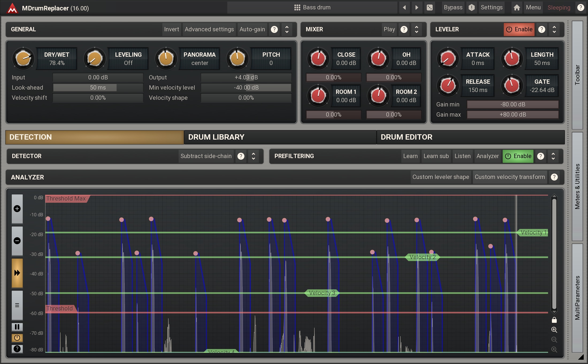Click the zoom-in magnifier on the graph
This screenshot has height=364, width=588.
(x=554, y=330)
